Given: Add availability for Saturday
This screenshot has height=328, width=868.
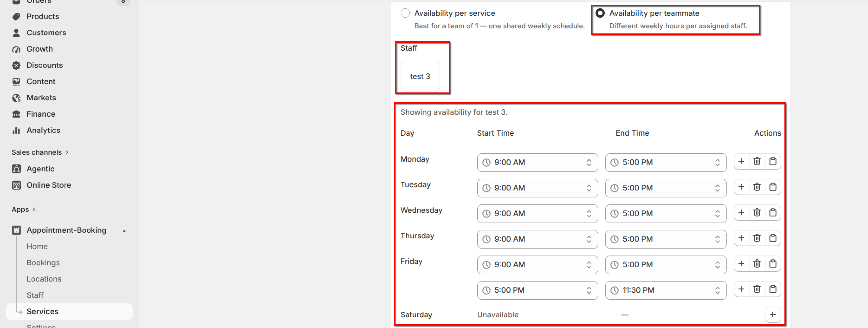Looking at the screenshot, I should [x=773, y=315].
